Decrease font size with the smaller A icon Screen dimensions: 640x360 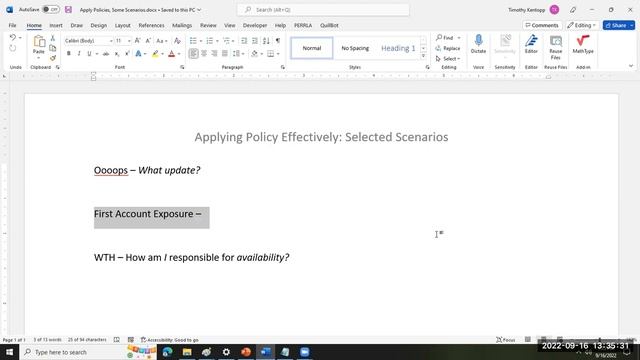point(148,41)
